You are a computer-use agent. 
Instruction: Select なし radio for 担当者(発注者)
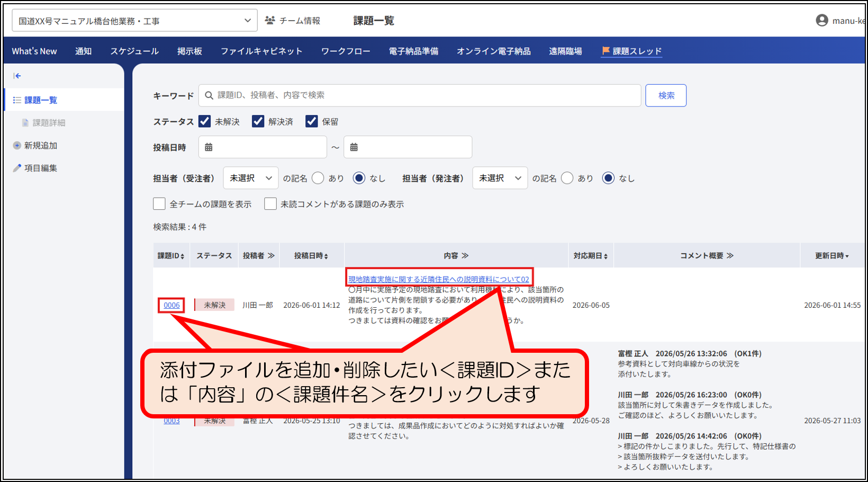click(608, 178)
